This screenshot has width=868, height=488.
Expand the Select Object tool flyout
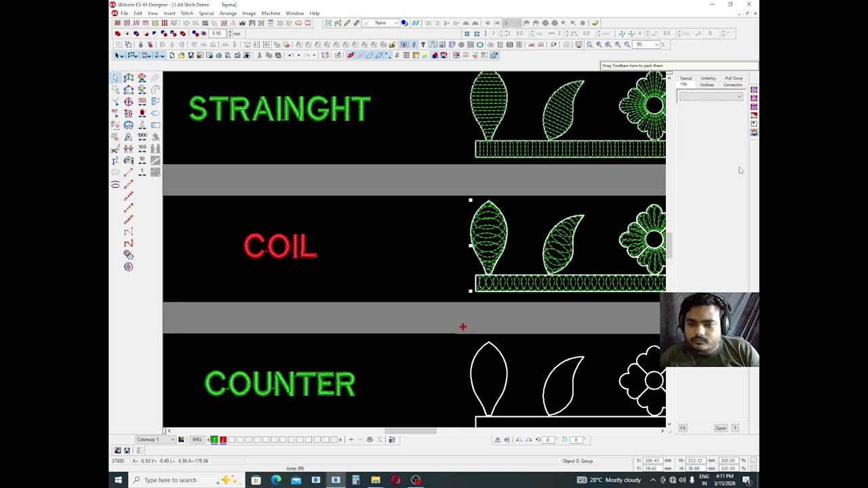[122, 56]
